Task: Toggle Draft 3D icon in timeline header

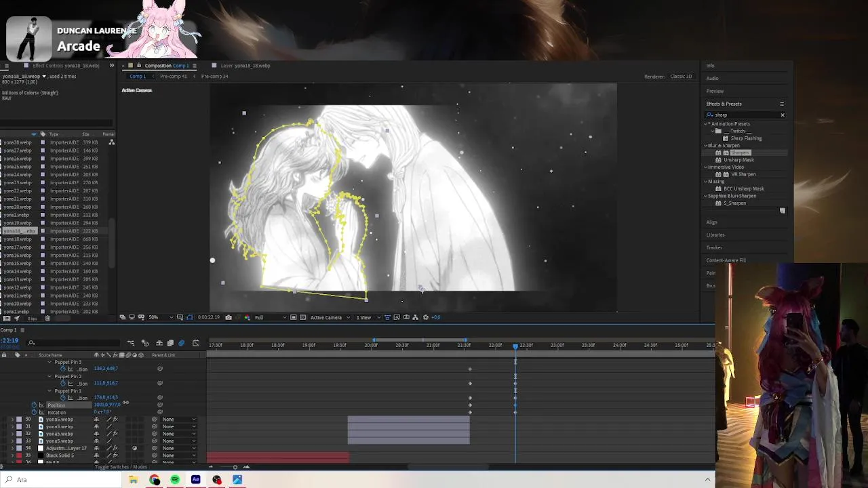Action: [145, 343]
